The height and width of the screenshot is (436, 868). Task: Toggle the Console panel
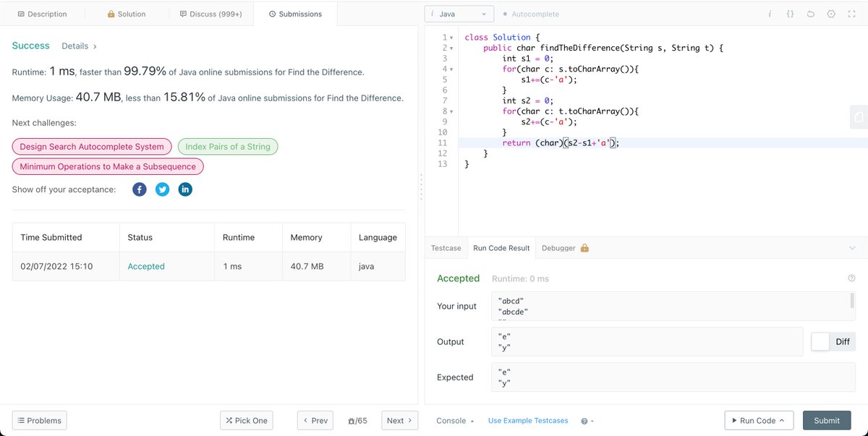[455, 421]
